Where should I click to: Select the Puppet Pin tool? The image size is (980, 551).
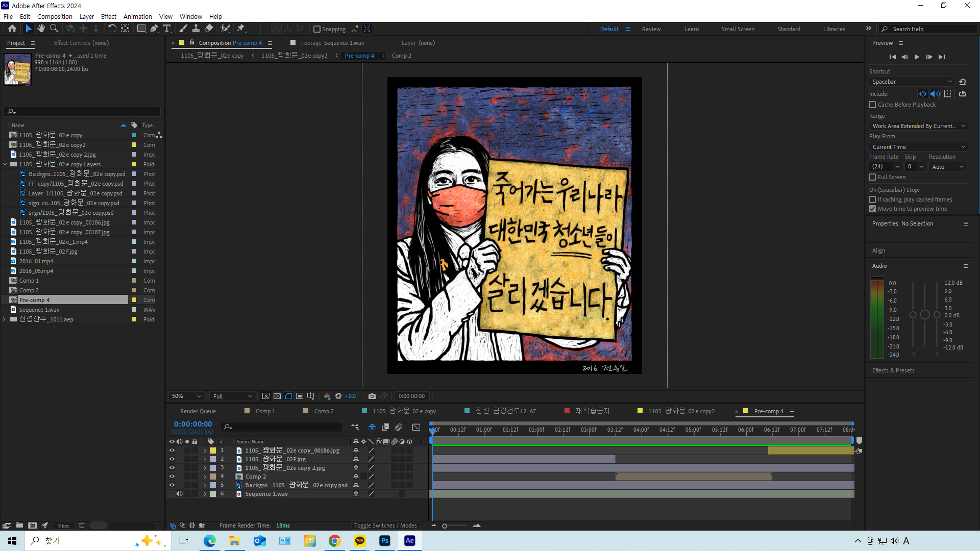(x=241, y=29)
